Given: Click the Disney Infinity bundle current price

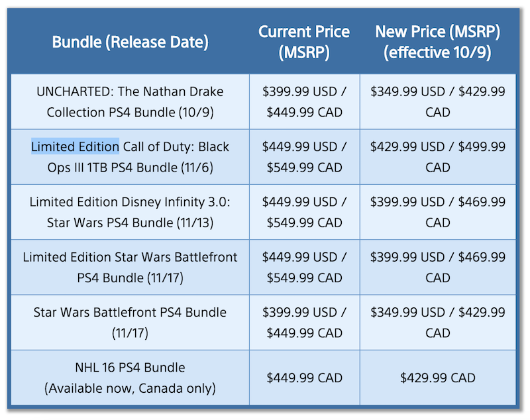Looking at the screenshot, I should tap(304, 212).
